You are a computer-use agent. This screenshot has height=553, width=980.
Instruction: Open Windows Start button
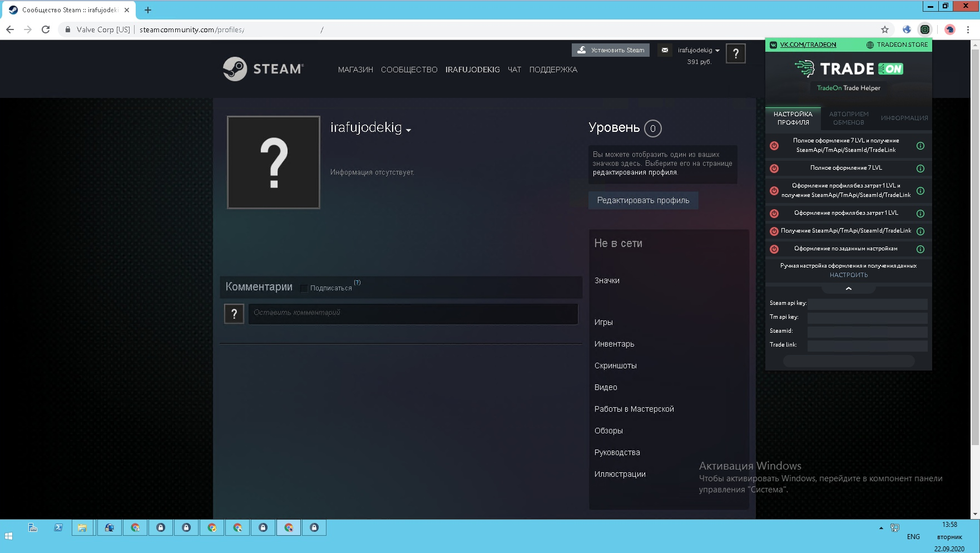point(8,536)
